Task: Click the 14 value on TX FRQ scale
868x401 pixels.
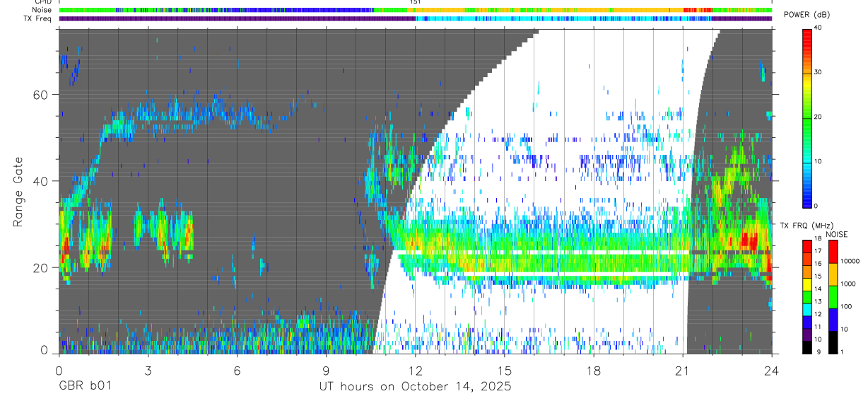Action: (x=819, y=290)
